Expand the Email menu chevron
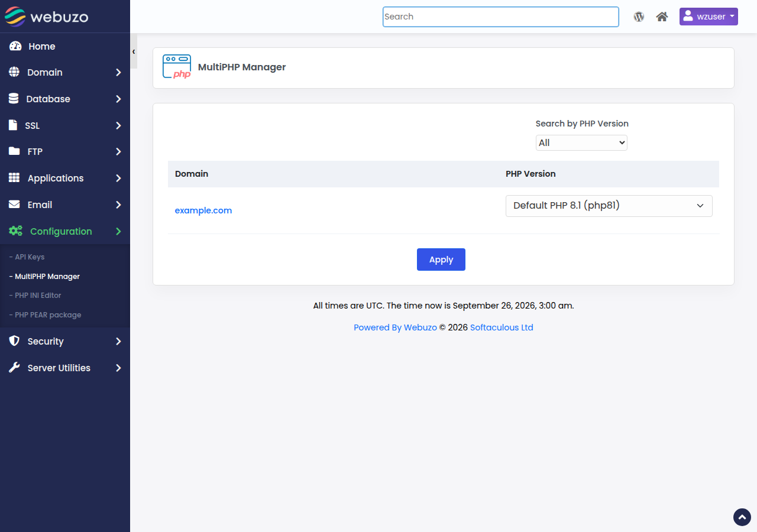This screenshot has height=532, width=757. click(x=118, y=205)
